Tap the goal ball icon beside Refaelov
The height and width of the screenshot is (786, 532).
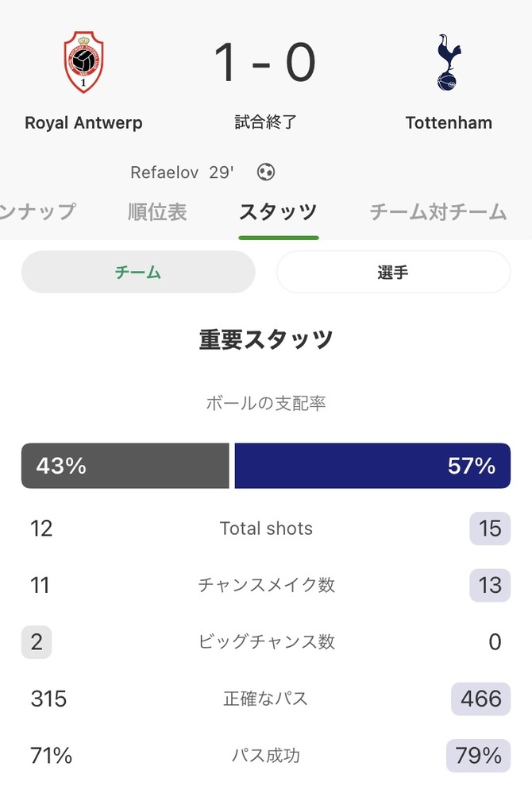pyautogui.click(x=265, y=172)
